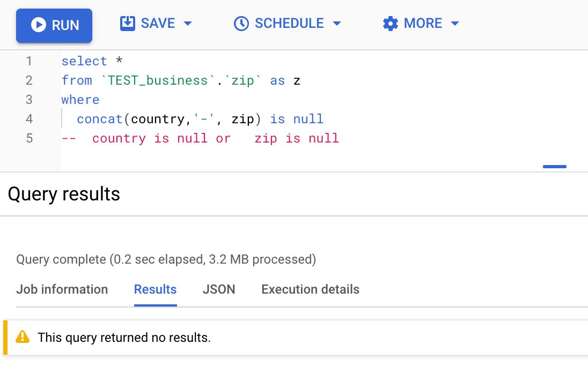Click the play icon inside RUN button
The width and height of the screenshot is (588, 374).
39,25
